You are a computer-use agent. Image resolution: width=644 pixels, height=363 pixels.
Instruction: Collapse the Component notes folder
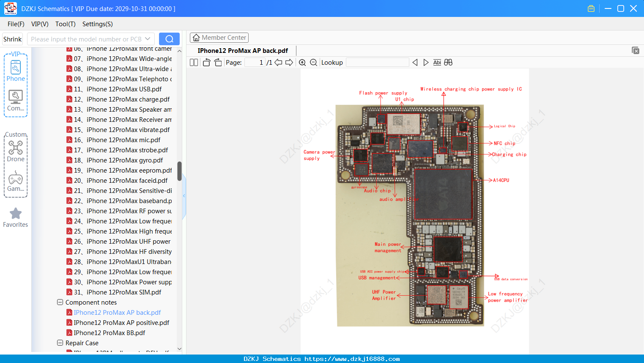[x=60, y=302]
